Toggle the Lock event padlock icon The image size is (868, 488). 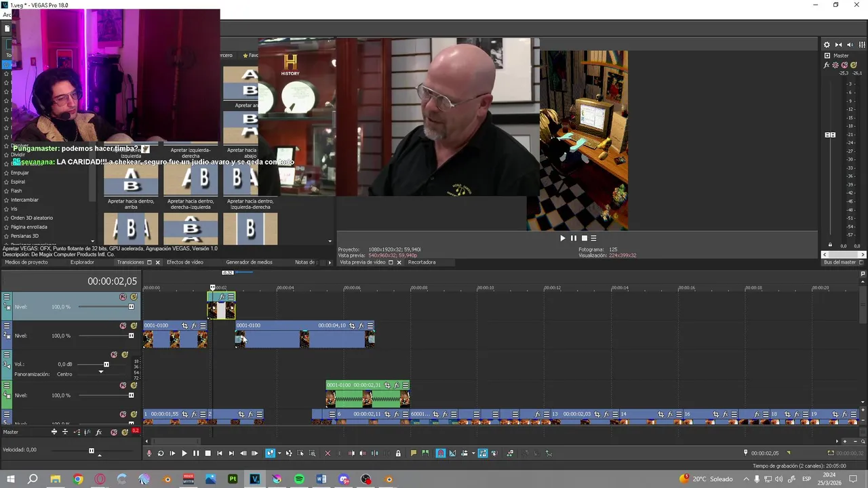398,453
